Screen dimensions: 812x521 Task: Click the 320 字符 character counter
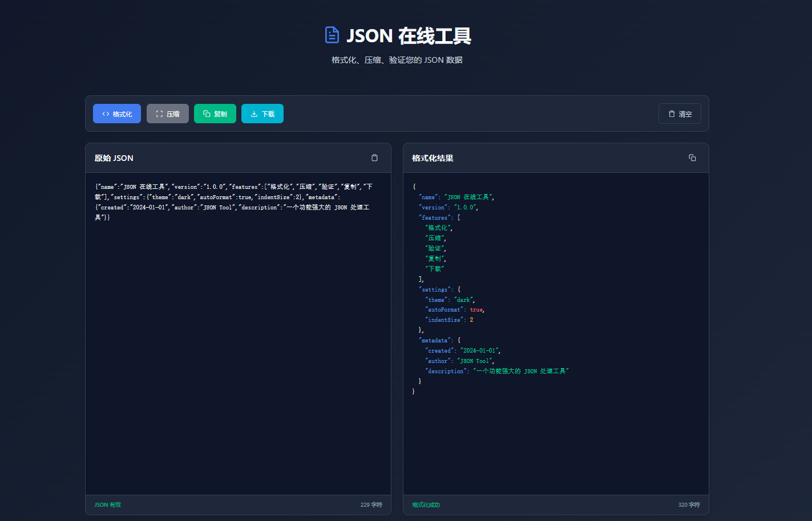coord(689,504)
